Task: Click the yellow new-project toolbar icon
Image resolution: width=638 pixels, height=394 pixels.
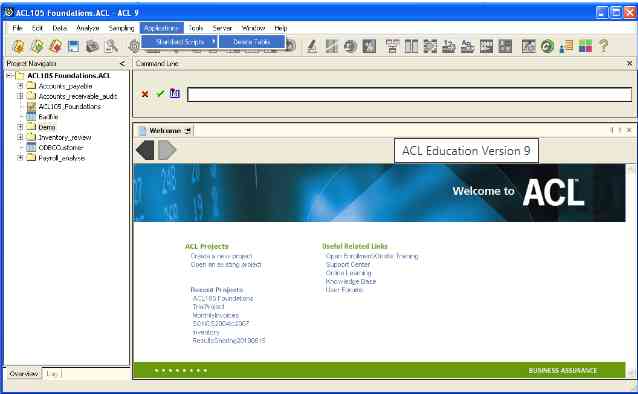Action: point(18,46)
